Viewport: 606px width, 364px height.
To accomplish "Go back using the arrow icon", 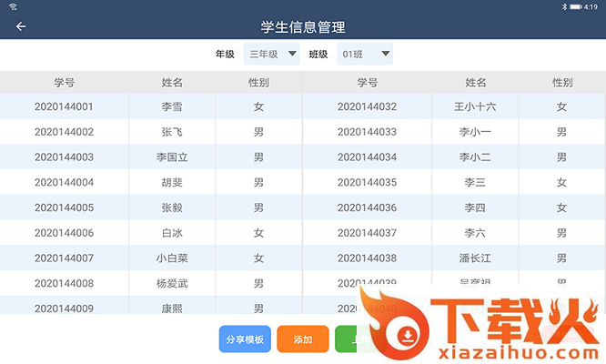I will click(x=21, y=26).
